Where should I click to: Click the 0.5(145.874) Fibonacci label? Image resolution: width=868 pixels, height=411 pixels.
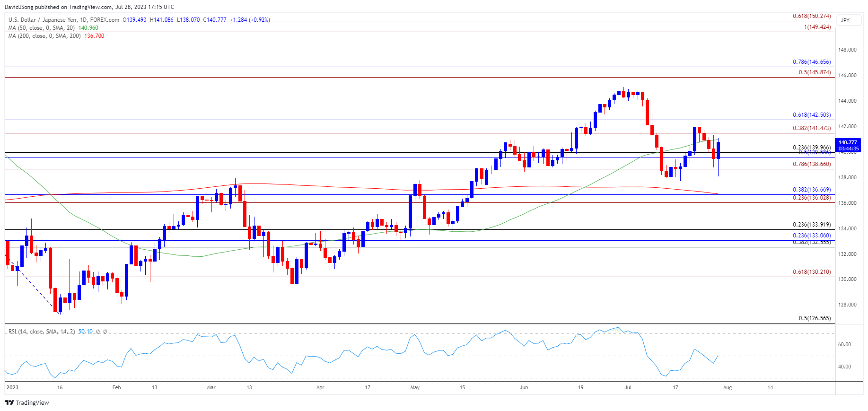(815, 72)
